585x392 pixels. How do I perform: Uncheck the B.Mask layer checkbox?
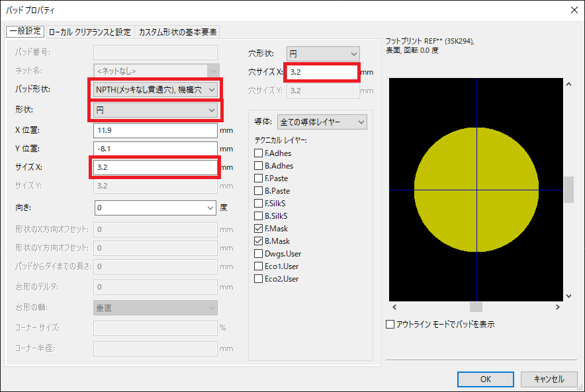pos(258,241)
